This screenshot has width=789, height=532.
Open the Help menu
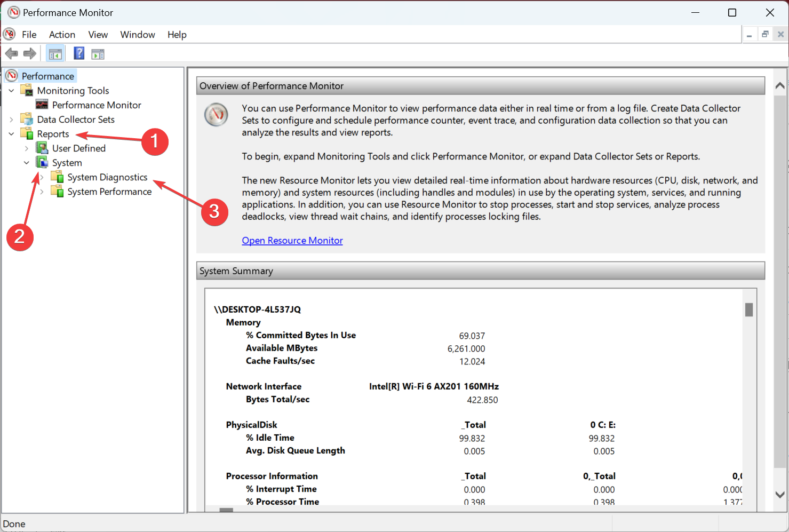click(177, 35)
